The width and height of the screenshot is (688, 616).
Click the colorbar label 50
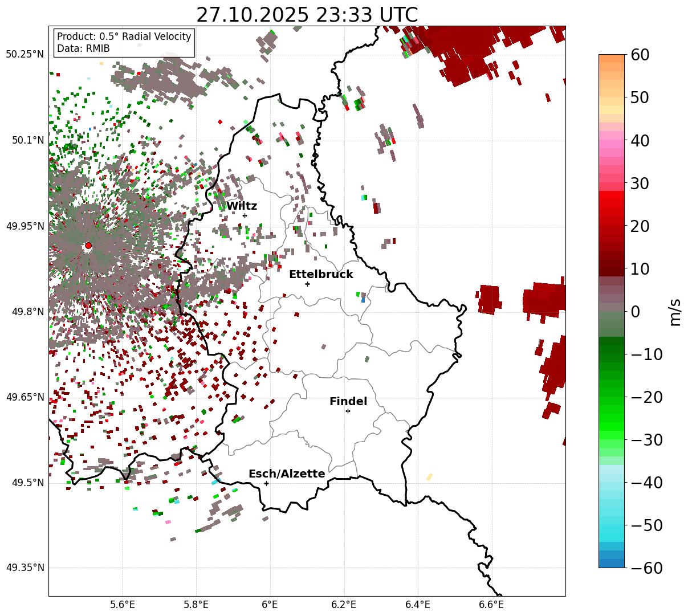639,97
